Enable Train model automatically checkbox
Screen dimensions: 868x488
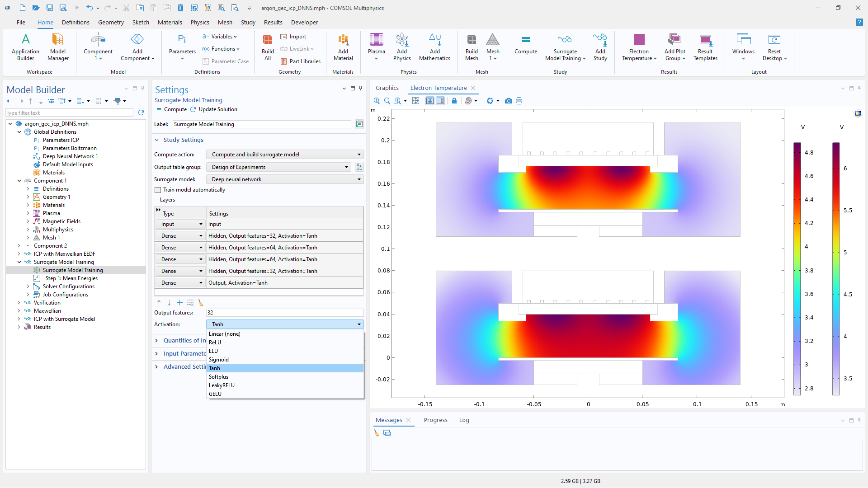[x=158, y=190]
